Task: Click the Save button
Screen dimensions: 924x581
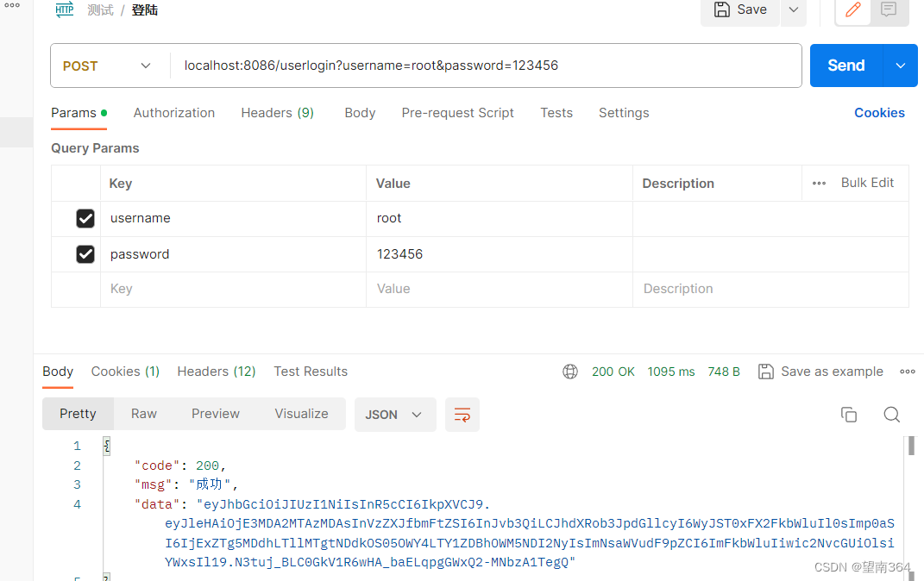Action: (740, 10)
